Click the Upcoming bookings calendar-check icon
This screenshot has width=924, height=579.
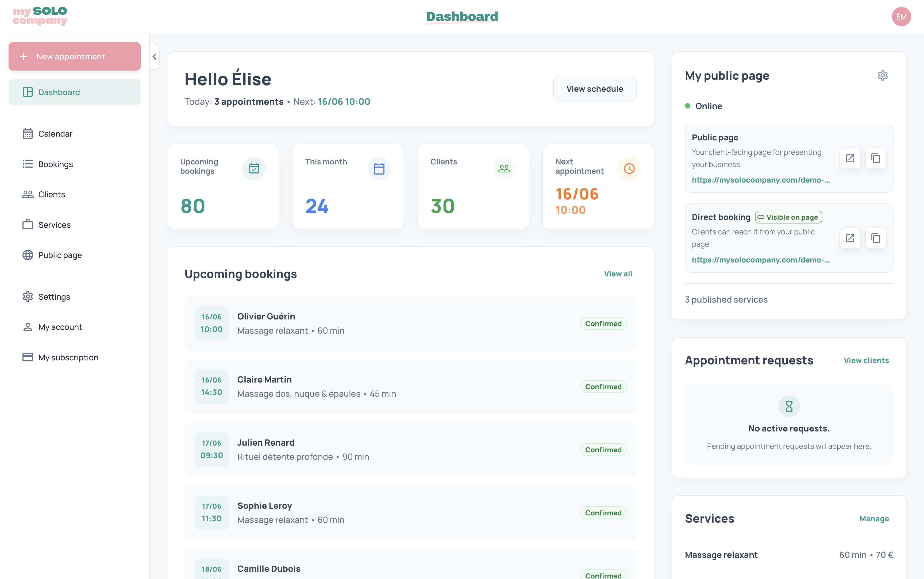(254, 168)
